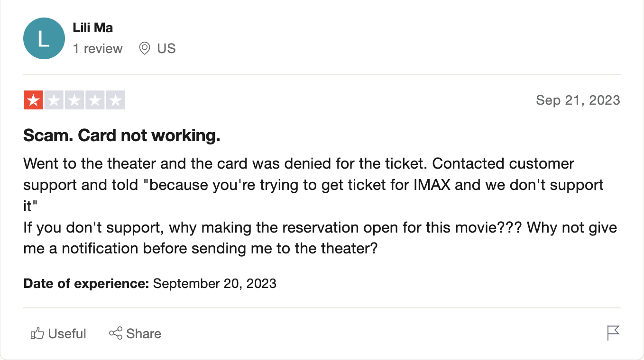Click the third grey rating star

pos(74,100)
